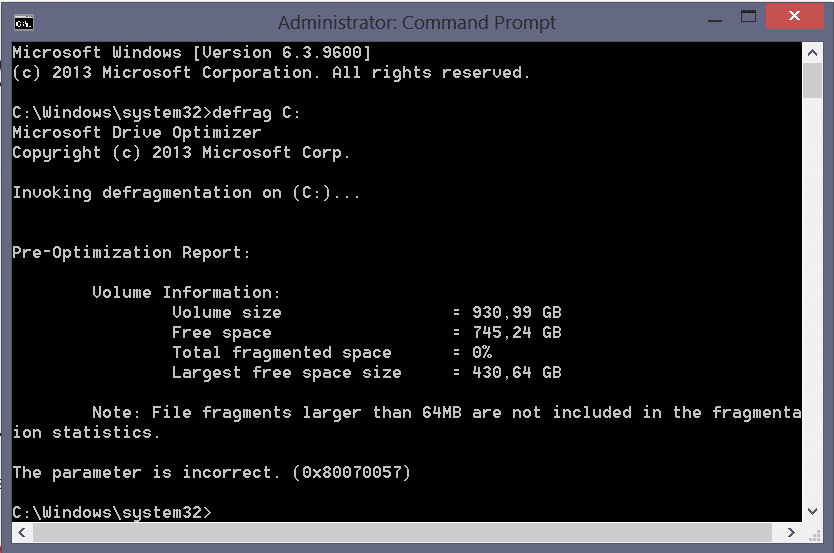The height and width of the screenshot is (553, 834).
Task: Click the '430,64 GB' value
Action: 516,372
